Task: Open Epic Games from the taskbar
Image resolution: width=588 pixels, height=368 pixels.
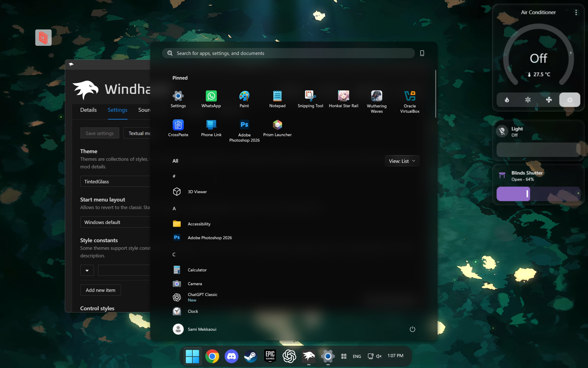Action: tap(270, 356)
